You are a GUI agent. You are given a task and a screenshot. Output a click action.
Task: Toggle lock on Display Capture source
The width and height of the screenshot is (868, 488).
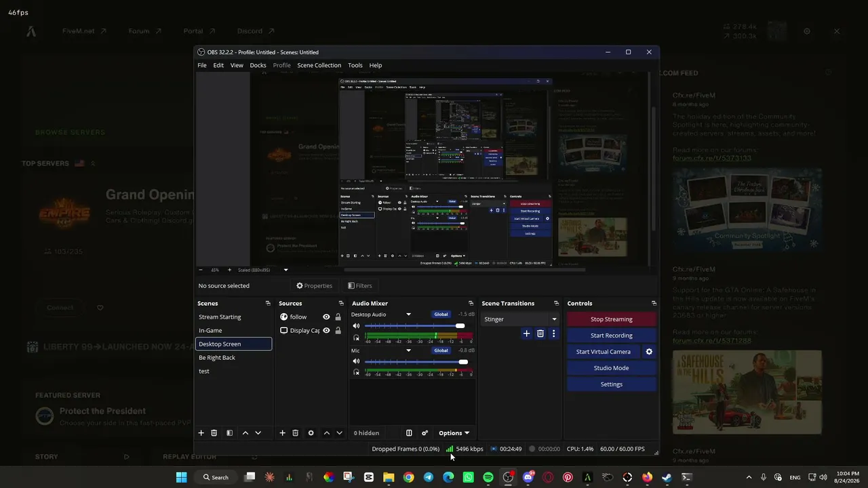click(338, 331)
